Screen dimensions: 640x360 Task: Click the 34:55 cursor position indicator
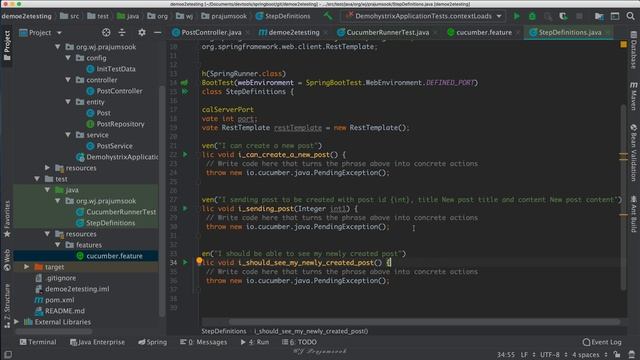coord(506,354)
